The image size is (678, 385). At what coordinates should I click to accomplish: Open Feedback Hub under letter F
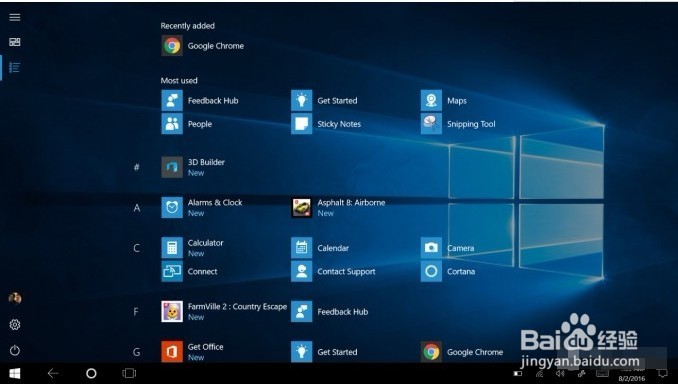tap(330, 311)
